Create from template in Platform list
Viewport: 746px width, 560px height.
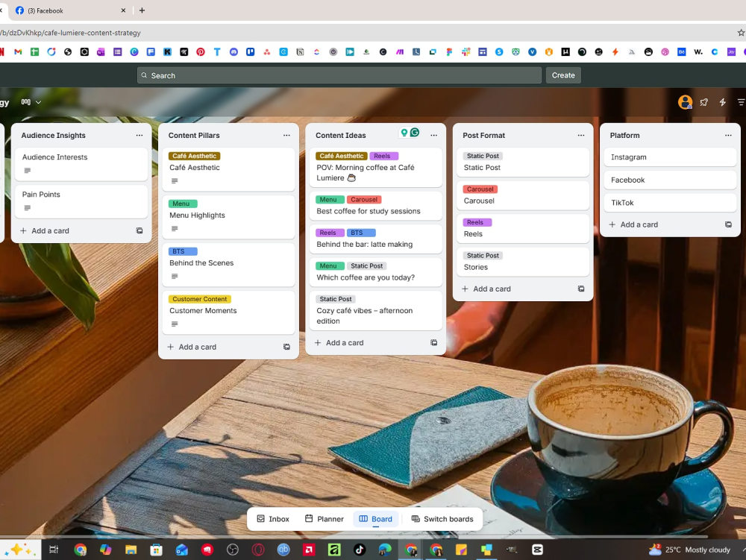728,224
